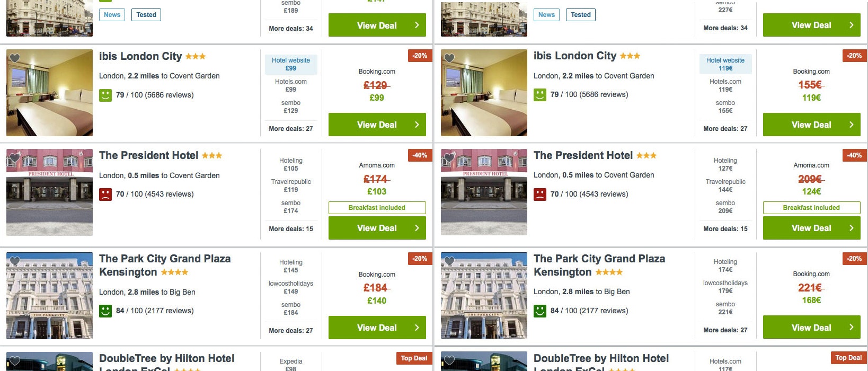Open the News tag on the top-left listing
This screenshot has height=371, width=868.
click(112, 15)
